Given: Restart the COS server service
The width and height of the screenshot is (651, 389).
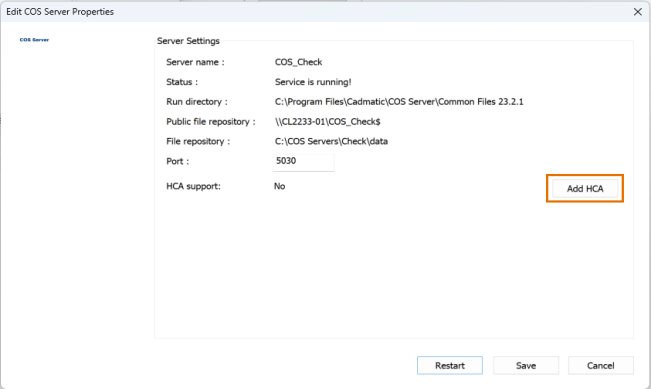Looking at the screenshot, I should 450,365.
